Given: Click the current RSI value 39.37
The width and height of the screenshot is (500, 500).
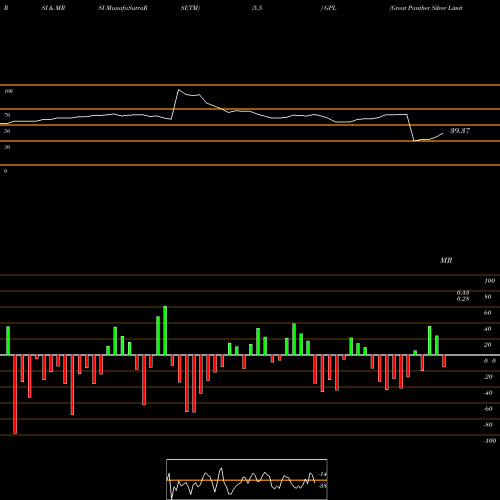Looking at the screenshot, I should pyautogui.click(x=460, y=131).
